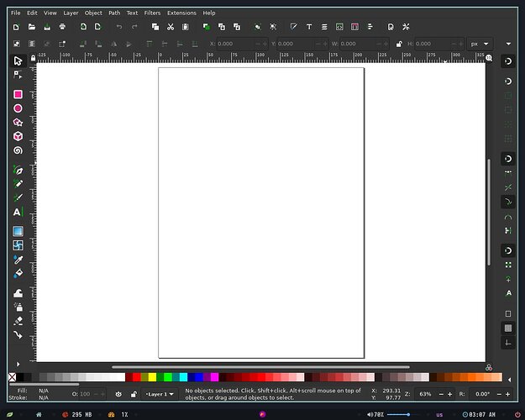Screen dimensions: 525x420
Task: Click the Cut scissors icon
Action: pos(171,27)
